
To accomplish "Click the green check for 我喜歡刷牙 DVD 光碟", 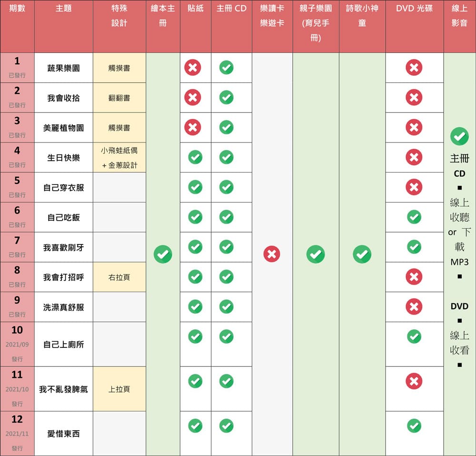I will pos(414,247).
